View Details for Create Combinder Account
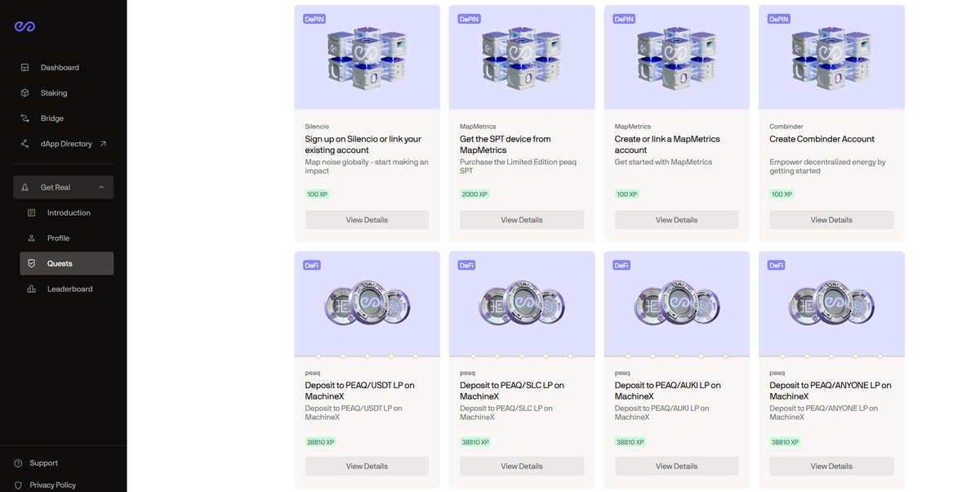 click(x=831, y=220)
